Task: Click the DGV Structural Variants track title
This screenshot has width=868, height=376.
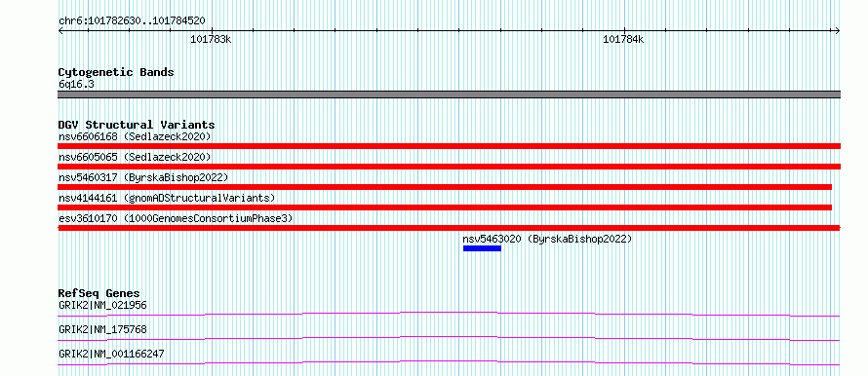Action: [137, 125]
